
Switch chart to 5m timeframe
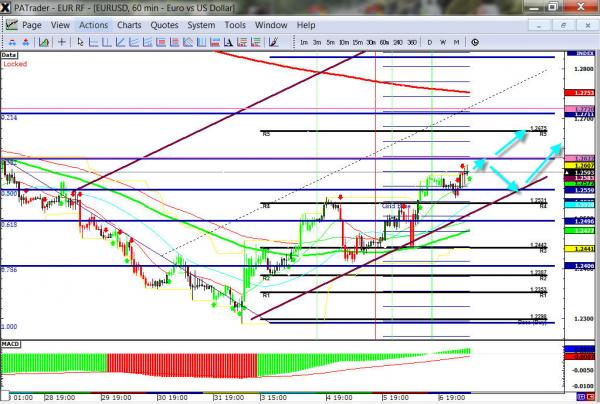[x=330, y=42]
